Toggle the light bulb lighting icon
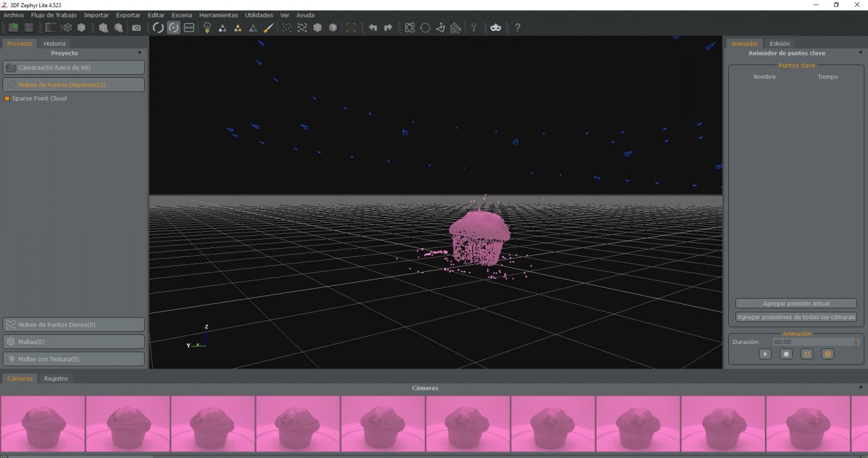The width and height of the screenshot is (868, 458). (207, 28)
